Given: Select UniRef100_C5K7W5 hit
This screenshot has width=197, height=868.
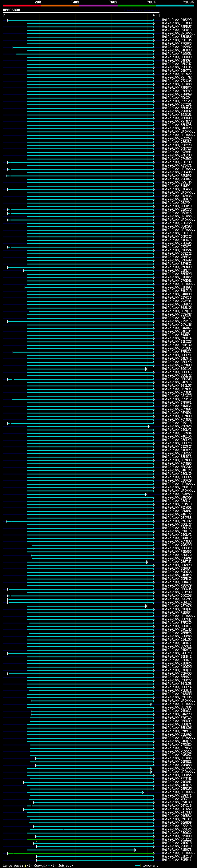Looking at the screenshot, I should pos(177,379).
